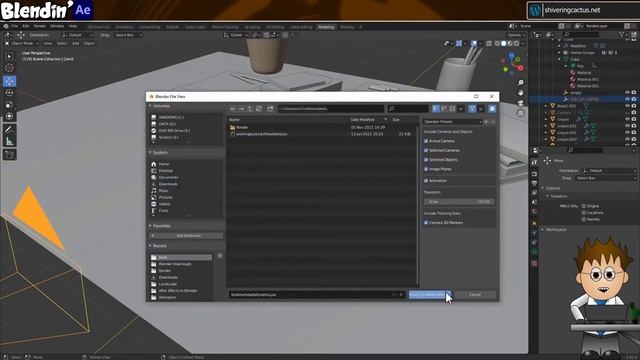Go to next folder in file browser
Image resolution: width=640 pixels, height=360 pixels.
click(241, 109)
